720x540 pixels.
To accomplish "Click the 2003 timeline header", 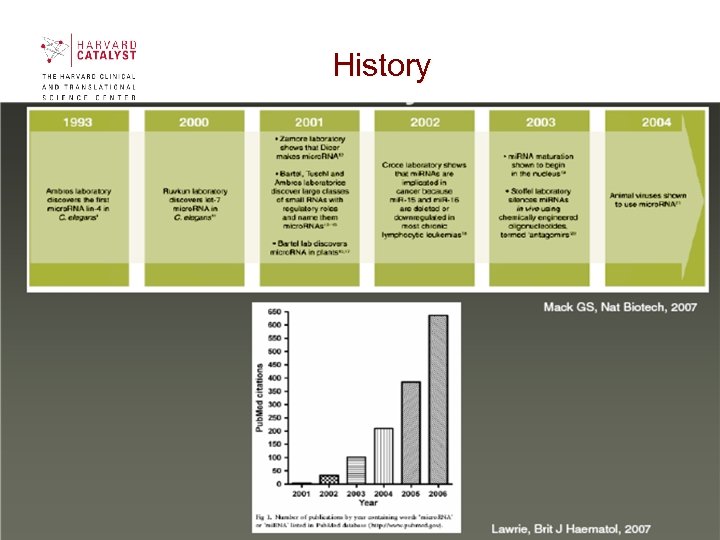I will pyautogui.click(x=540, y=122).
